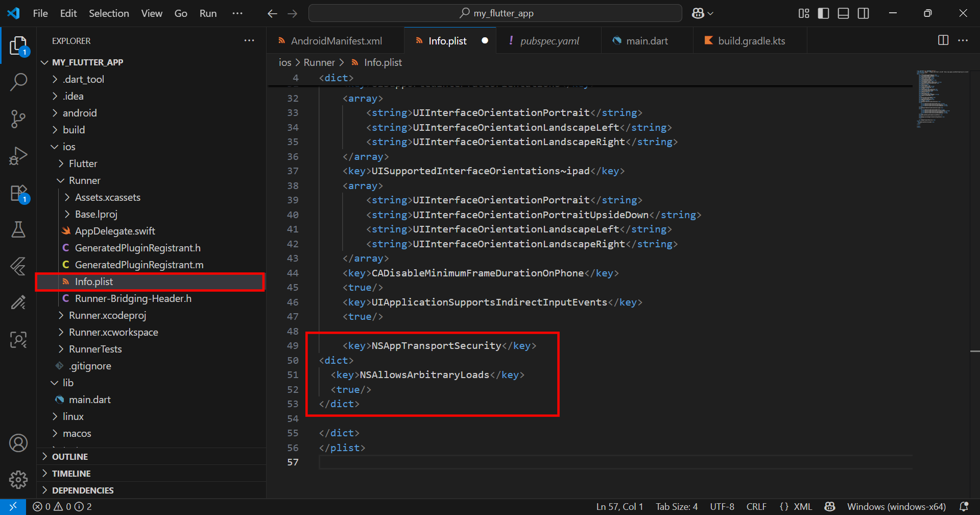
Task: Click the unsaved dot on Info.plist tab
Action: (485, 40)
